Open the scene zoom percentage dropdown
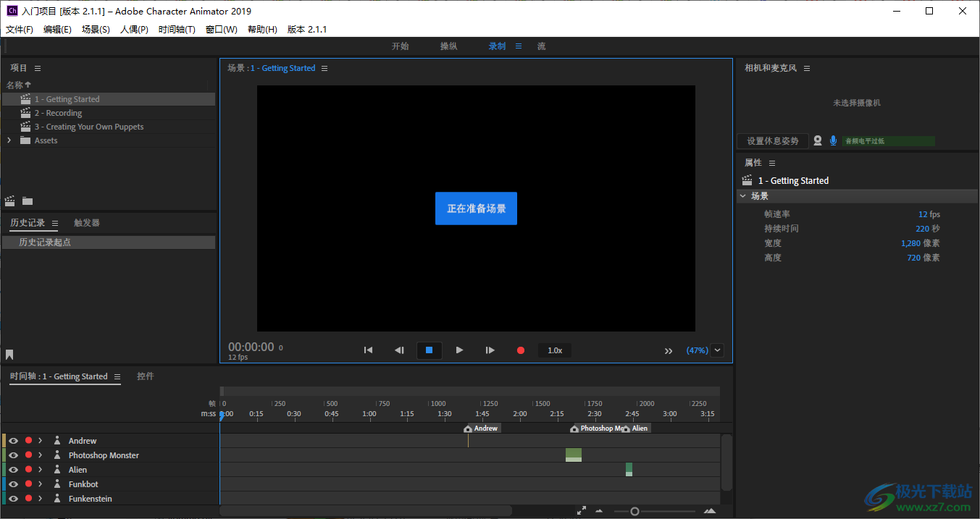Viewport: 980px width, 519px height. 718,350
